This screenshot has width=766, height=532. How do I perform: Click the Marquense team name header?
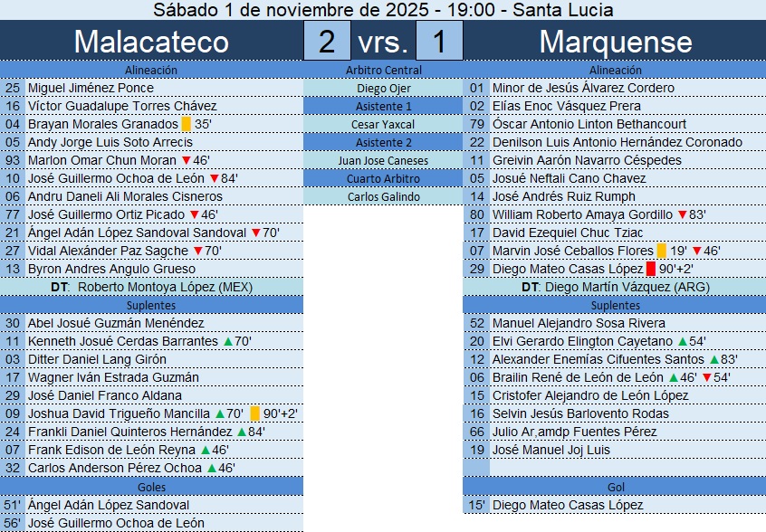(615, 42)
